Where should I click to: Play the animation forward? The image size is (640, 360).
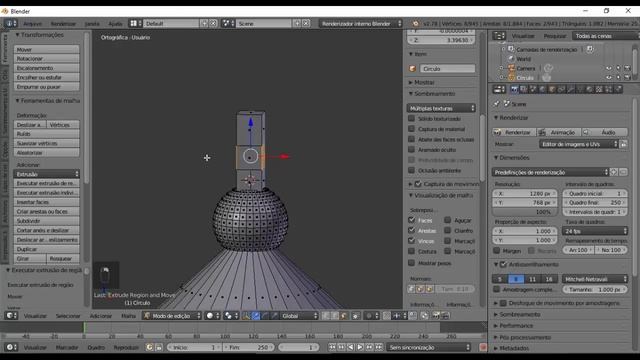click(x=360, y=347)
